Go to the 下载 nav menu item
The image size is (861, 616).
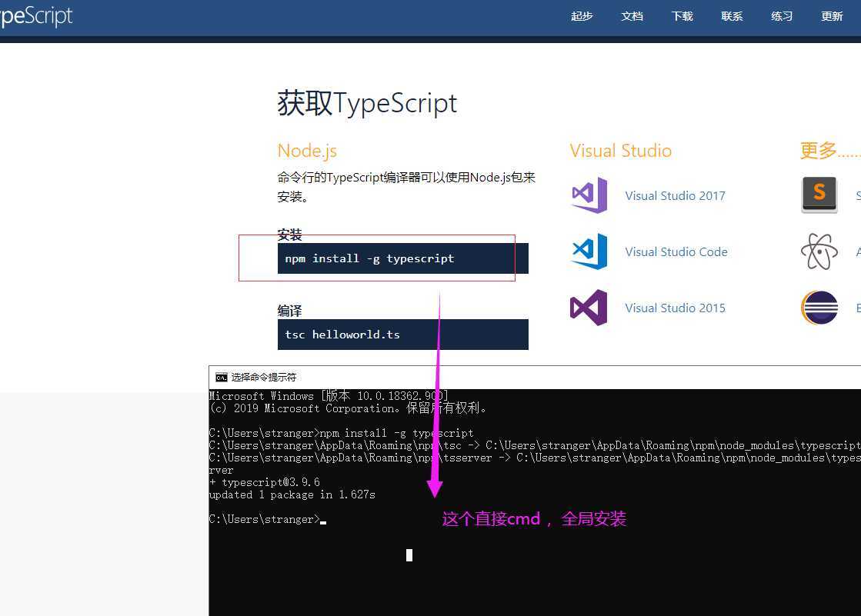click(682, 16)
